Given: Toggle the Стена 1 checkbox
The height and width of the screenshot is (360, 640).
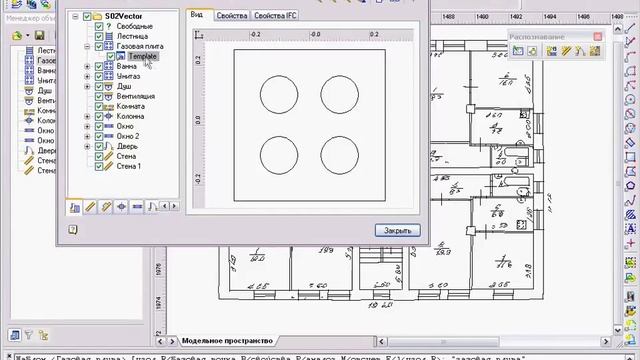Looking at the screenshot, I should coord(99,167).
